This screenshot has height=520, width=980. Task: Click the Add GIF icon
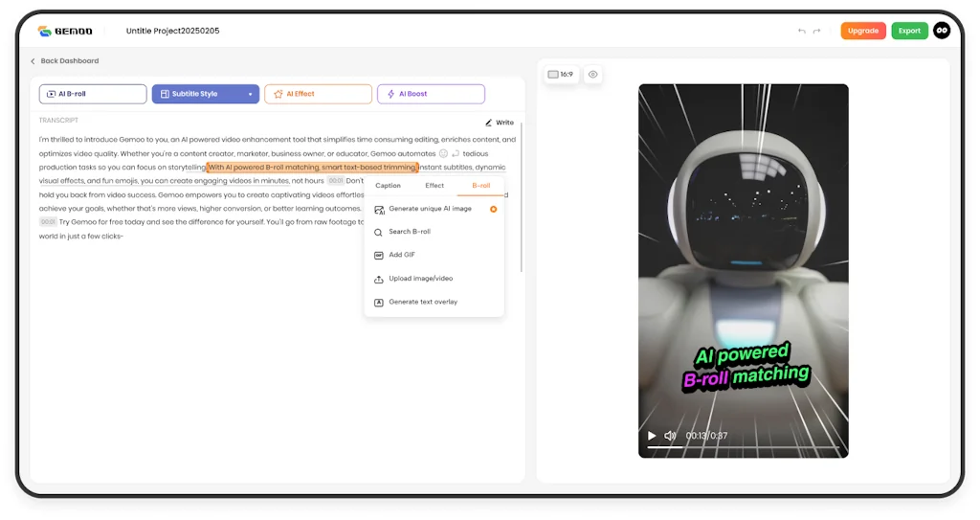click(x=379, y=256)
